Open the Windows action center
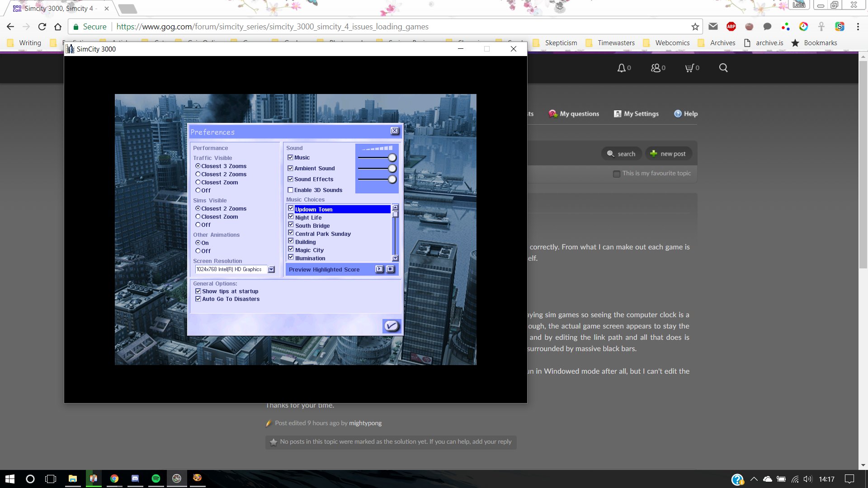The width and height of the screenshot is (868, 488). tap(850, 479)
